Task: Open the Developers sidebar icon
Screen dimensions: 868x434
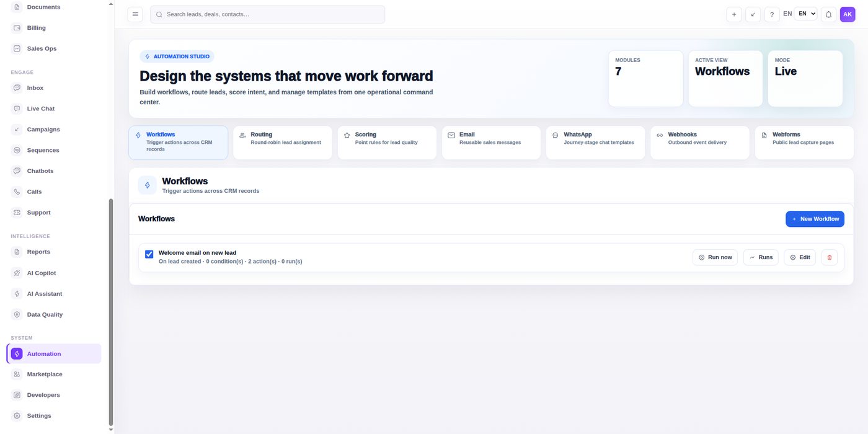Action: pos(17,395)
